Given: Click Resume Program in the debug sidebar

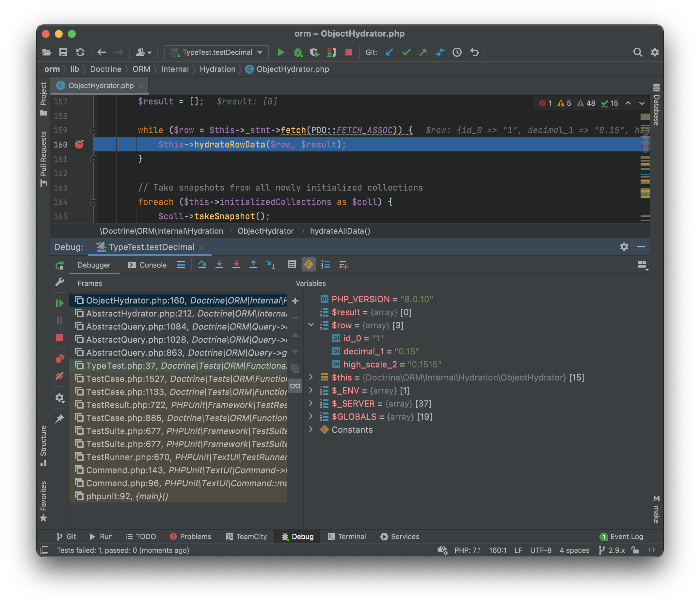Looking at the screenshot, I should coord(59,303).
